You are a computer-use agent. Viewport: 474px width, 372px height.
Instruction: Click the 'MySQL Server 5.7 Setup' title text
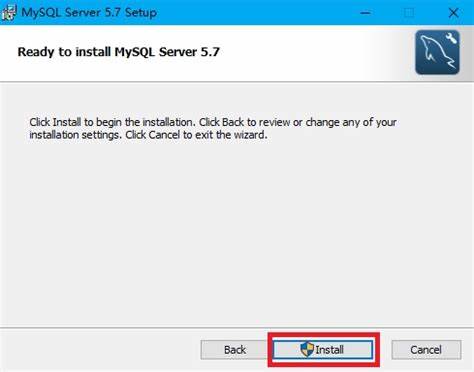click(89, 12)
